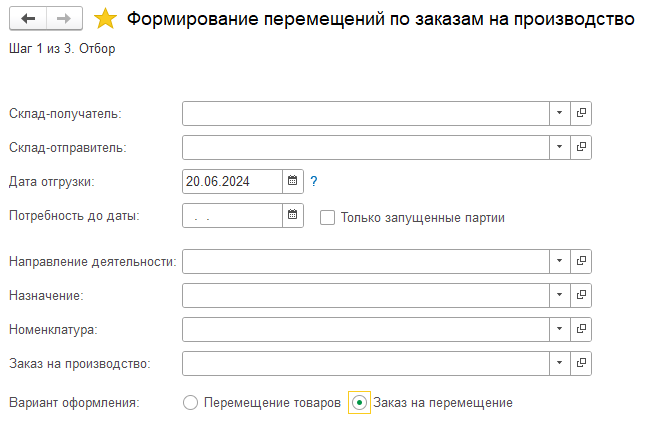
Task: Select Заказ на перемещение radio option
Action: (360, 402)
